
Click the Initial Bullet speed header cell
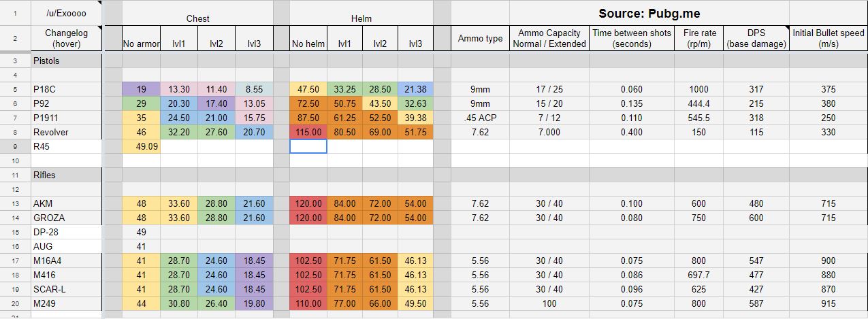coord(829,38)
